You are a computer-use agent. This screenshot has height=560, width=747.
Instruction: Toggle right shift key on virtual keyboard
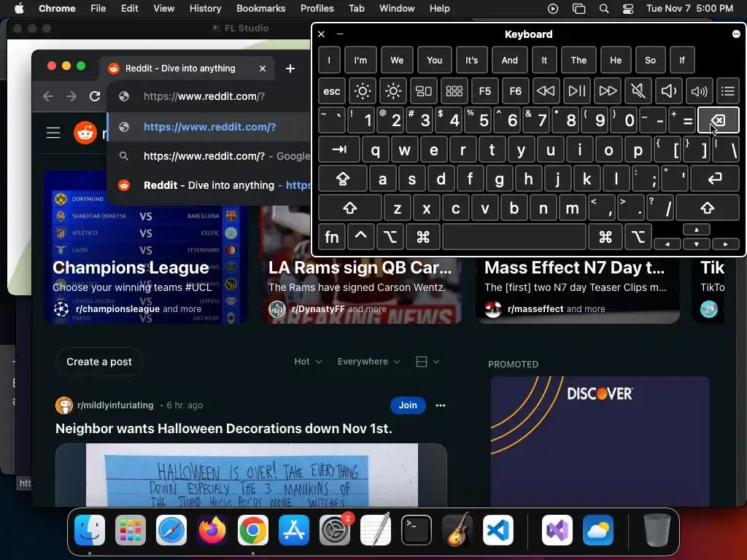point(707,208)
